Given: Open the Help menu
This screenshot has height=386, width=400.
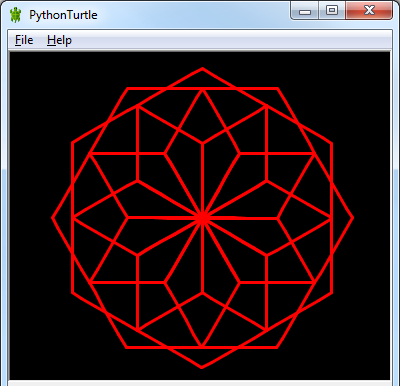Looking at the screenshot, I should (x=59, y=40).
